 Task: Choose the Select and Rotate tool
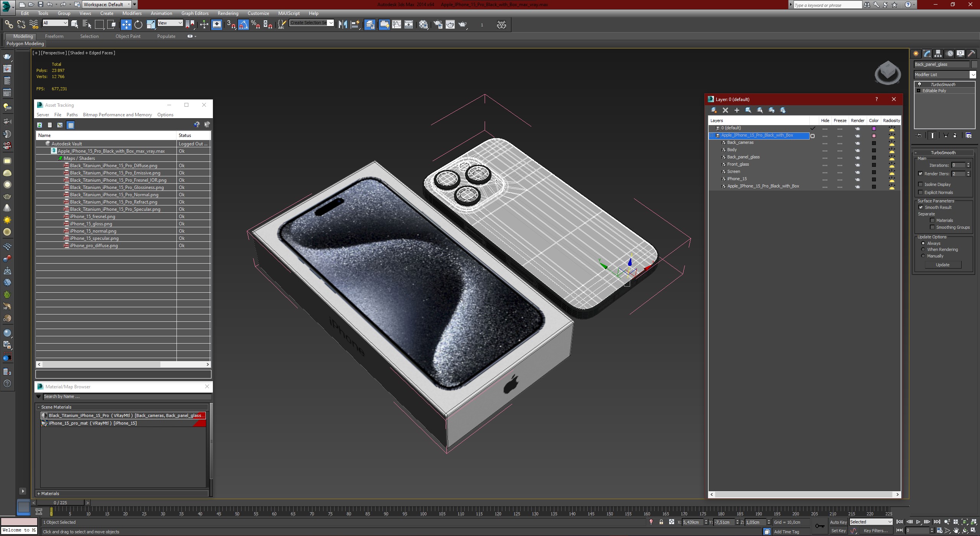tap(138, 24)
